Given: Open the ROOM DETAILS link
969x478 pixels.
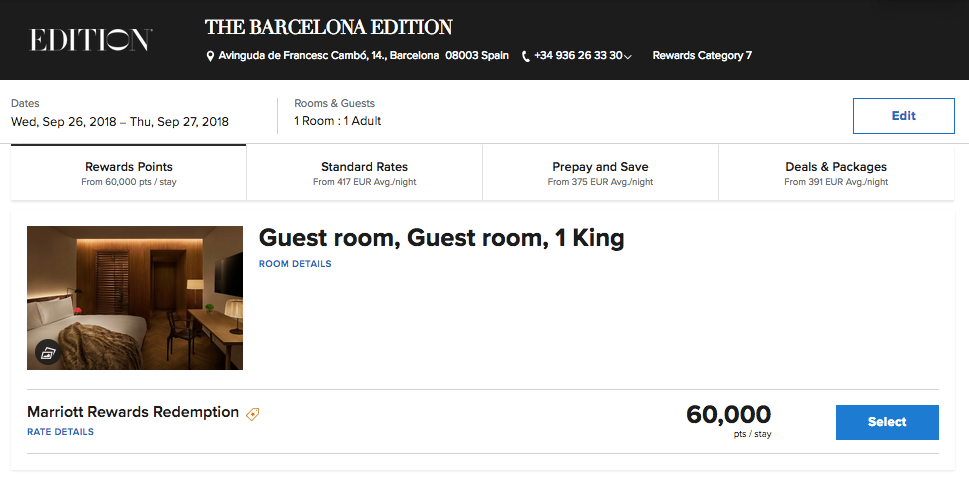Looking at the screenshot, I should 295,264.
